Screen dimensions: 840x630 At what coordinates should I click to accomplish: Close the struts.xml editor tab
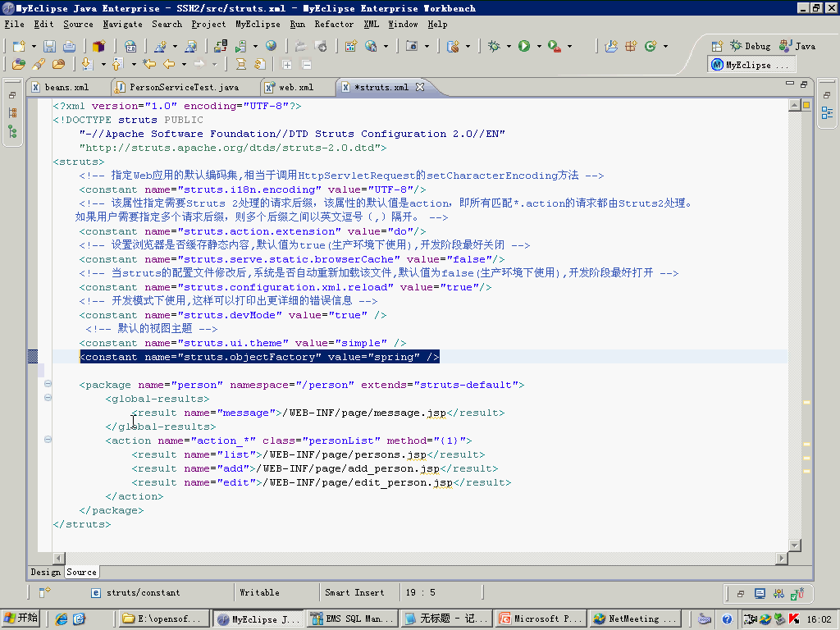coord(420,87)
